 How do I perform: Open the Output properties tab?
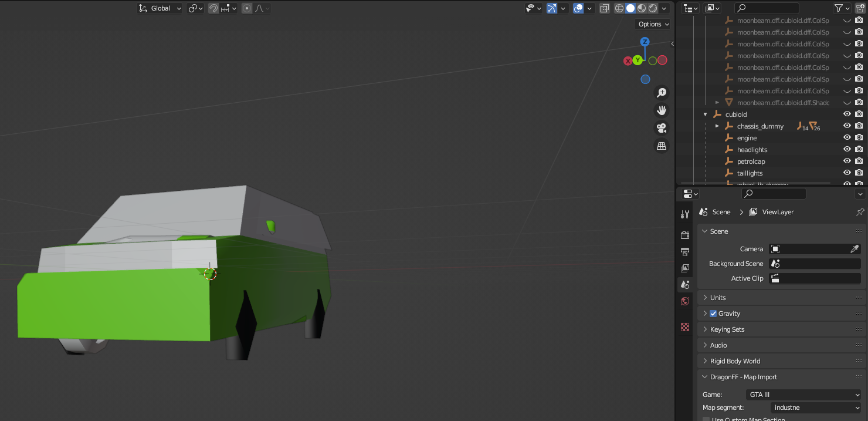pyautogui.click(x=684, y=252)
